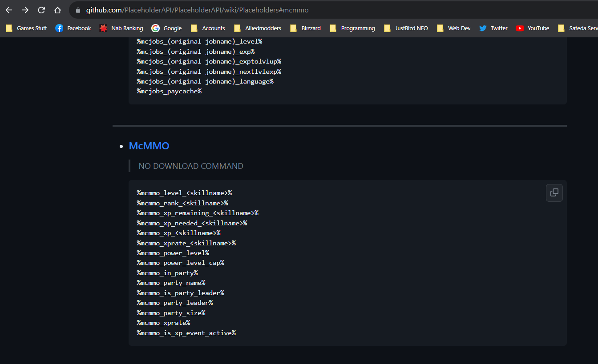Click the padlock site info icon
598x364 pixels.
click(x=78, y=10)
